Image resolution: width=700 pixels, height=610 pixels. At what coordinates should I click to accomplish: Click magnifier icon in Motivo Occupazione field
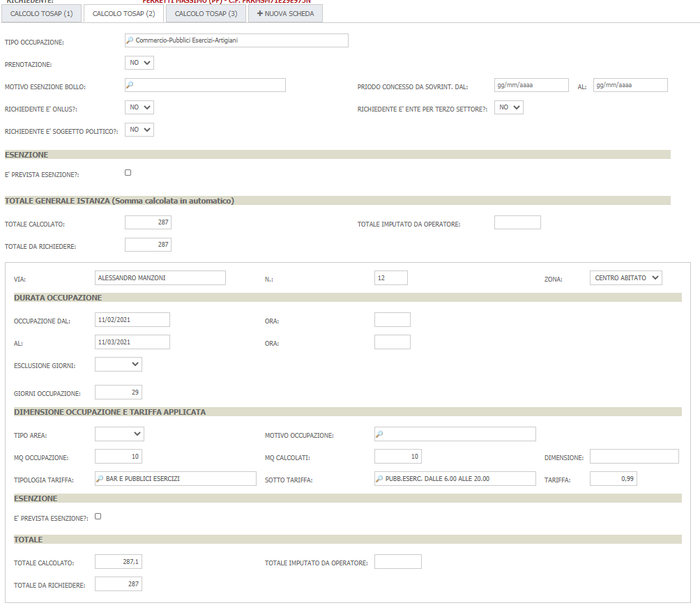(379, 434)
